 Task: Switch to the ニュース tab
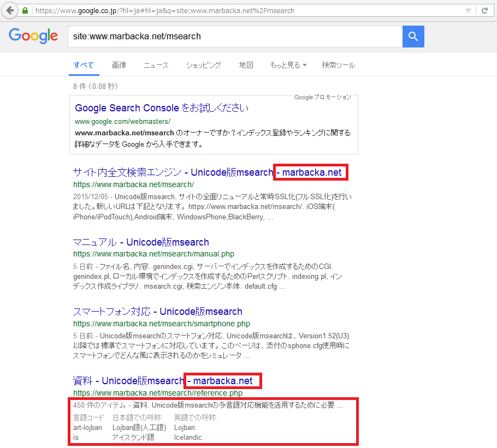[156, 65]
